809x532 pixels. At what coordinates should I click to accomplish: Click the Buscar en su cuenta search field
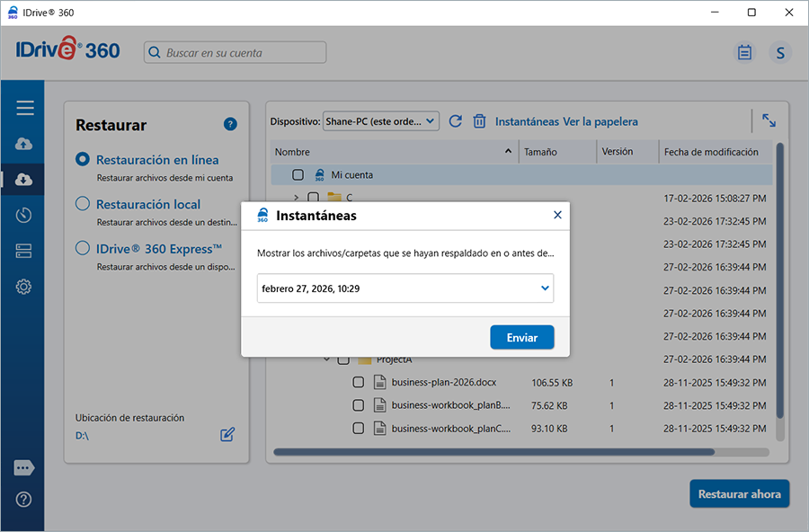[236, 53]
